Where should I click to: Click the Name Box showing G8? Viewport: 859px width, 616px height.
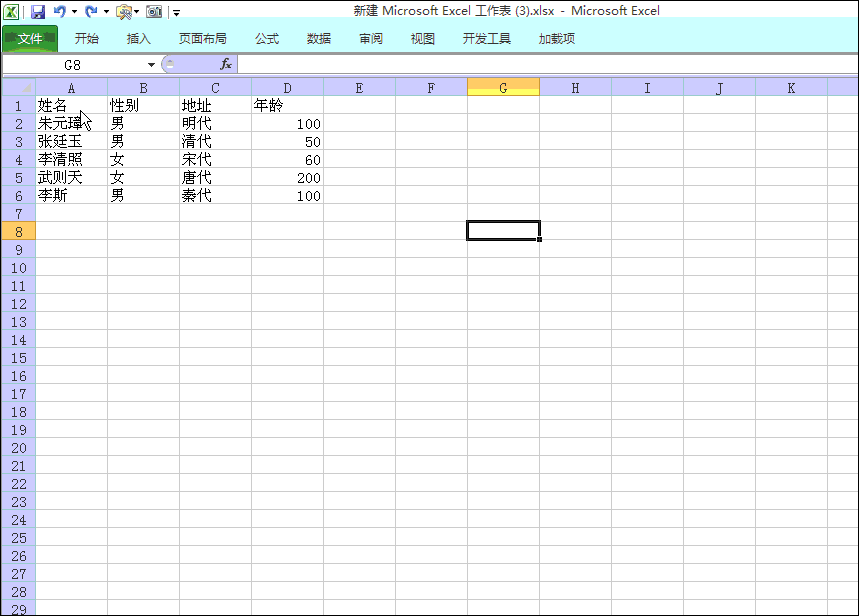[73, 65]
